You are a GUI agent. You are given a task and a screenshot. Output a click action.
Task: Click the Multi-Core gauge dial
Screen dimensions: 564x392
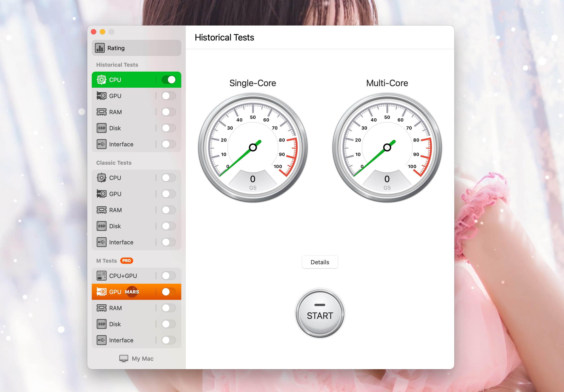click(387, 147)
